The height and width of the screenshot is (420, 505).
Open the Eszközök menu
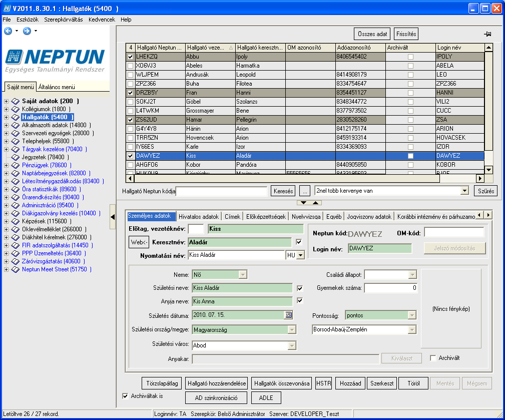click(28, 20)
